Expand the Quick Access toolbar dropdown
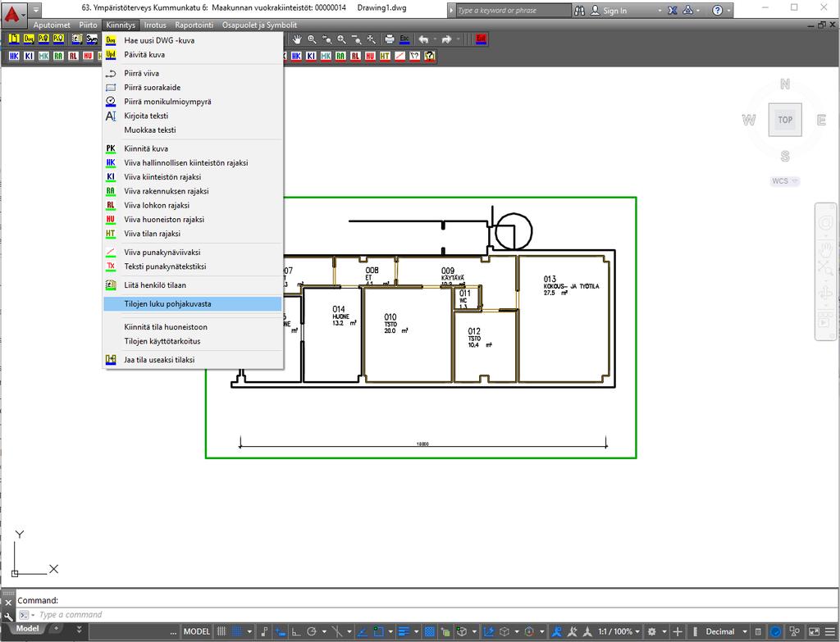This screenshot has height=642, width=840. [x=35, y=10]
